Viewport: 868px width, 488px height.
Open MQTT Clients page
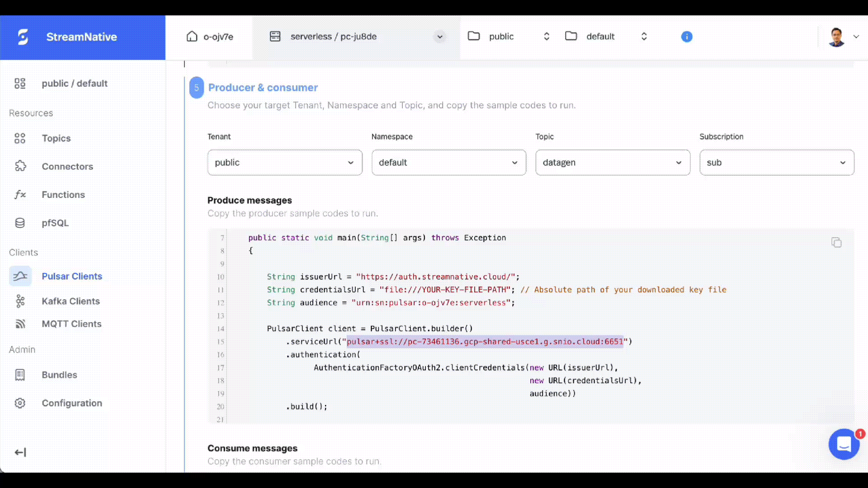coord(71,324)
